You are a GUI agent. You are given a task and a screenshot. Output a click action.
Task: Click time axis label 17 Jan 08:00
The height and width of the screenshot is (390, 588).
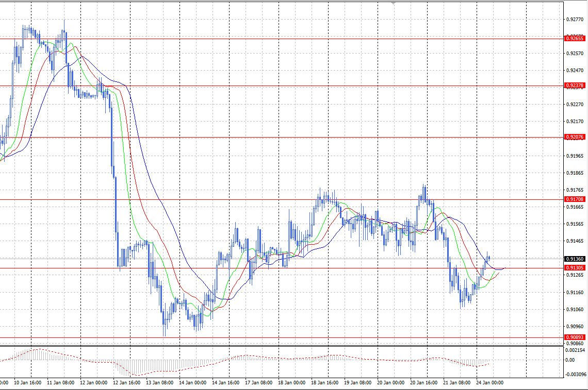click(258, 383)
